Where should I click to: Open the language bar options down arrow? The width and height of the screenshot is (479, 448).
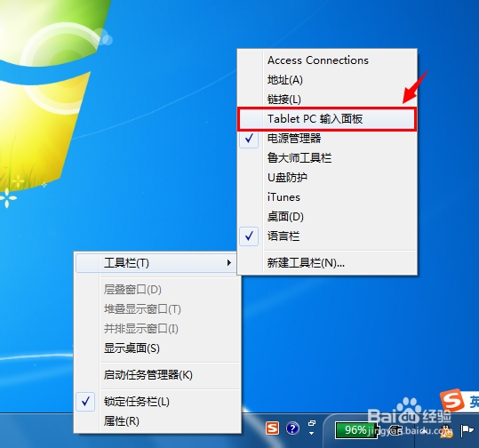point(311,433)
